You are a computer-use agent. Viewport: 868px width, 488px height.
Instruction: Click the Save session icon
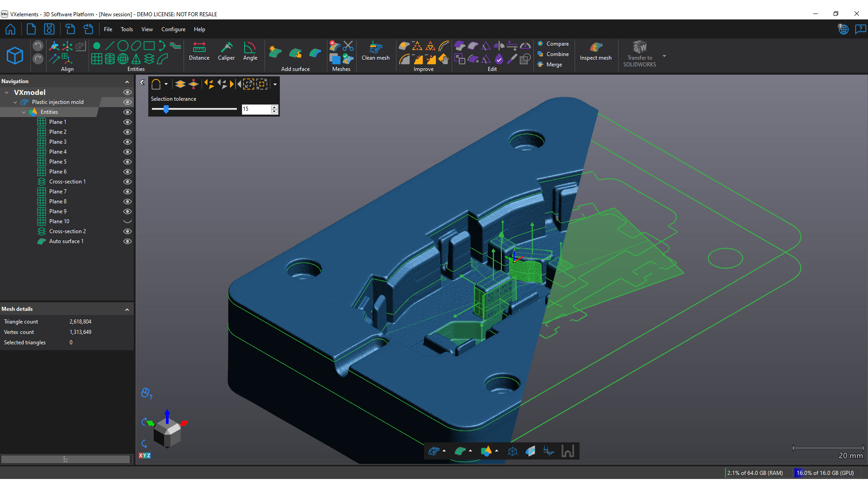point(49,29)
